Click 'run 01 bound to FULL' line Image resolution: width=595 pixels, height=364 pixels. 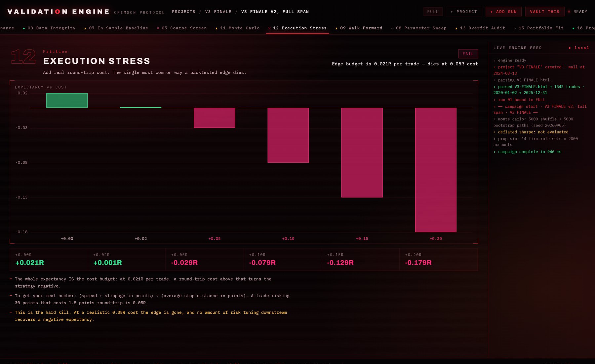519,100
